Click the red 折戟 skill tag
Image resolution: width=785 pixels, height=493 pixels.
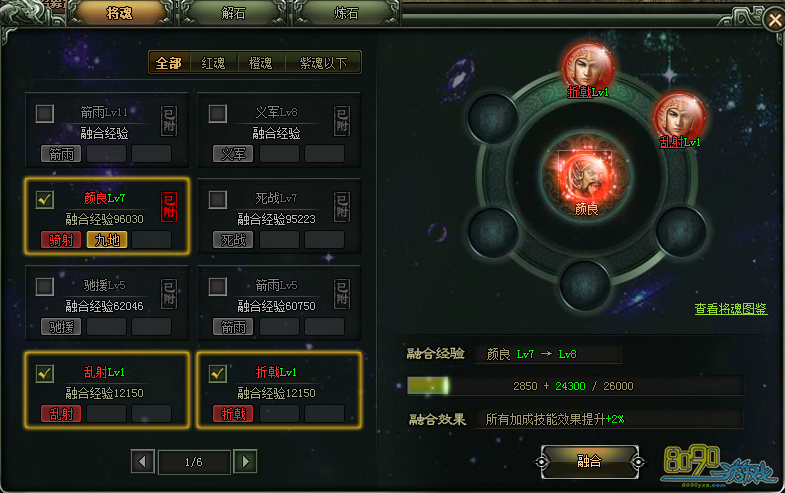point(233,413)
